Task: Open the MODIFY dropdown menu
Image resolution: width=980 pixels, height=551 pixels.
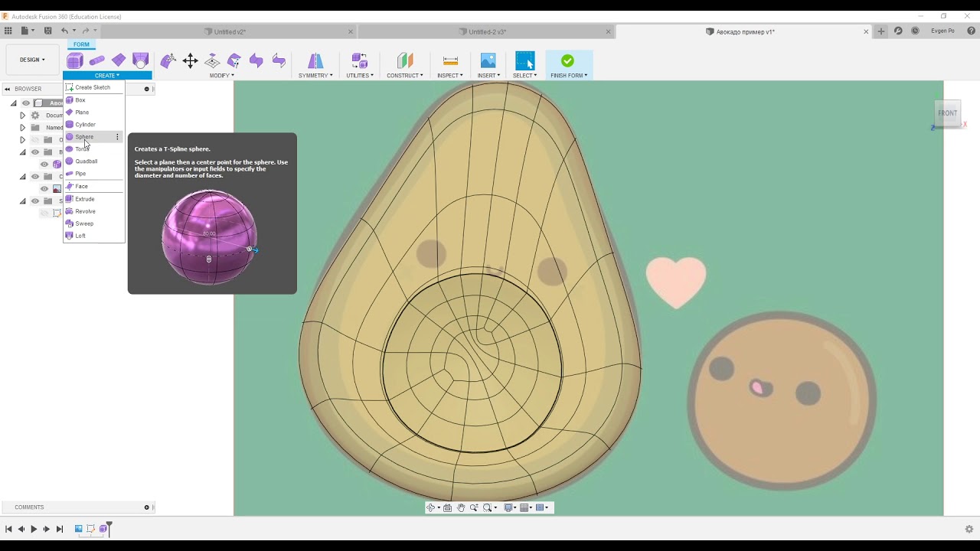Action: 222,76
